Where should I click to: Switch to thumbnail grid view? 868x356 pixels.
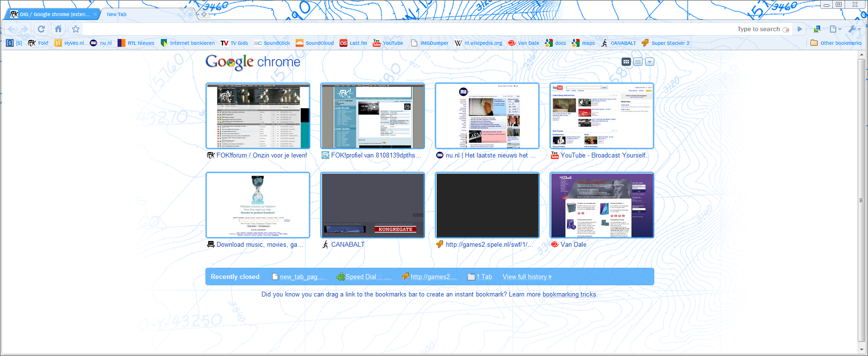(x=626, y=62)
